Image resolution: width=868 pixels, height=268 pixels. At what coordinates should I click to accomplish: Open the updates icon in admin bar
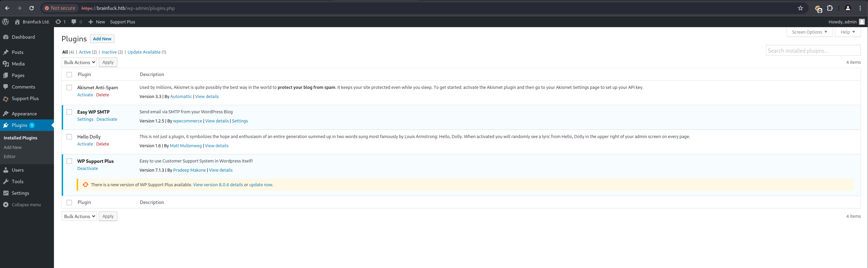pyautogui.click(x=58, y=22)
